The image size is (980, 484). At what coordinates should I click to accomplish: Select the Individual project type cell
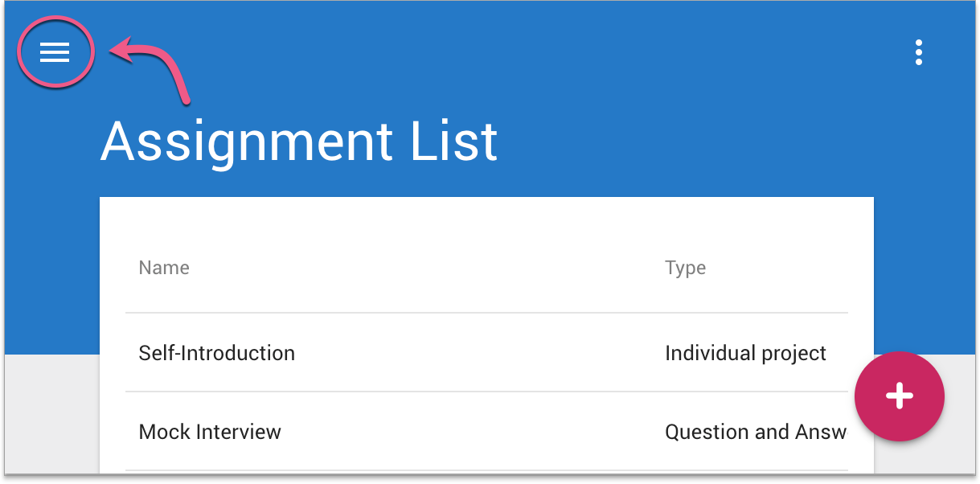pyautogui.click(x=745, y=353)
